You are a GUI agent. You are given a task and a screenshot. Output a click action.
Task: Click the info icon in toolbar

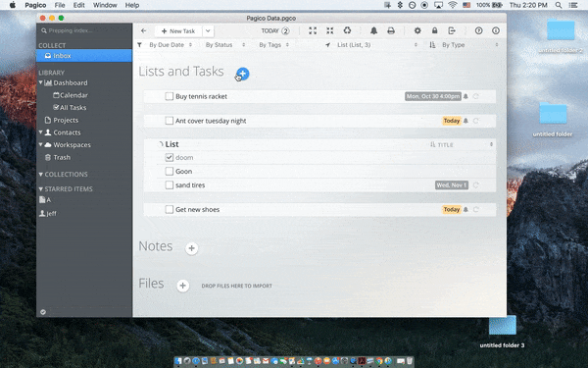point(496,30)
